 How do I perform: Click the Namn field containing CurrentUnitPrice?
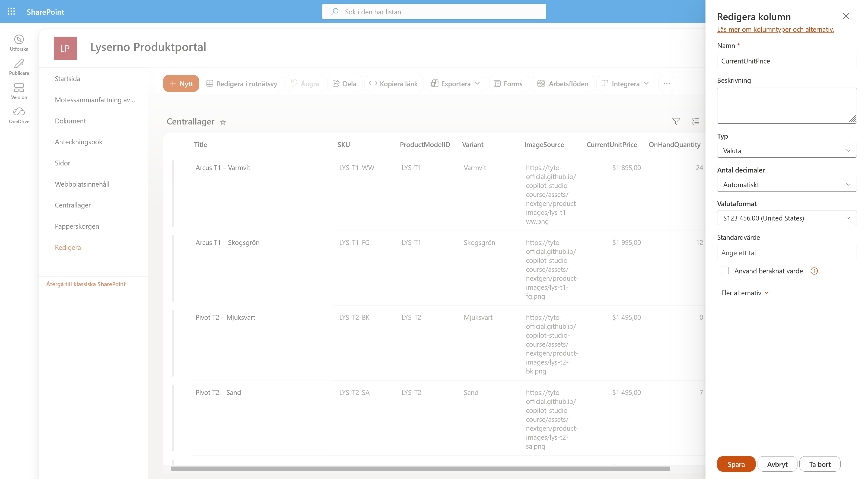(786, 61)
